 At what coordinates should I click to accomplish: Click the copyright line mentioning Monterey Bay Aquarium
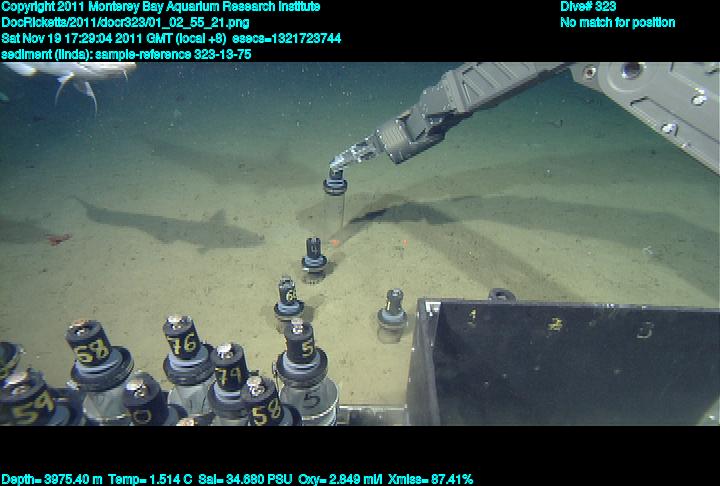pos(161,7)
